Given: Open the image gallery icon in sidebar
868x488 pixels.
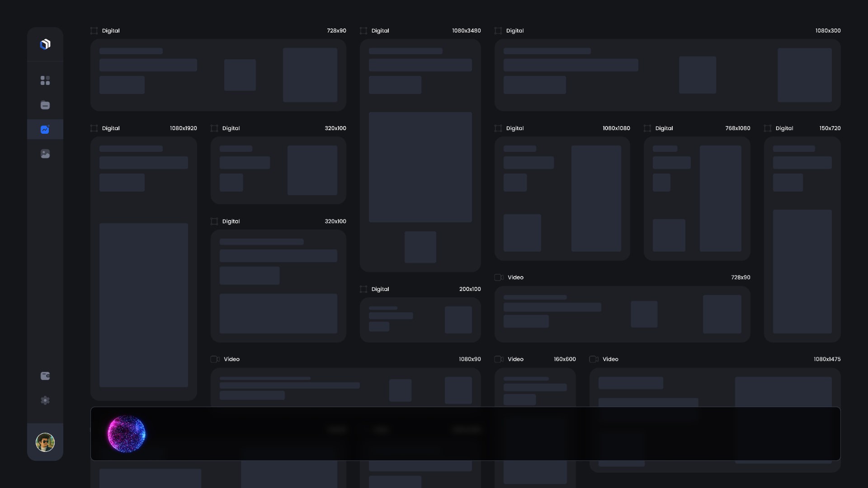Looking at the screenshot, I should (x=45, y=154).
